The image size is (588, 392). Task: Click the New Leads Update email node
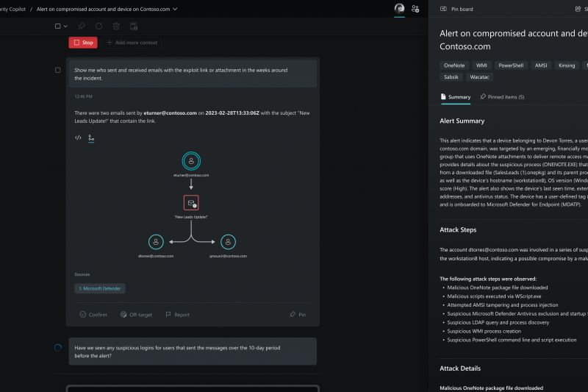point(191,203)
